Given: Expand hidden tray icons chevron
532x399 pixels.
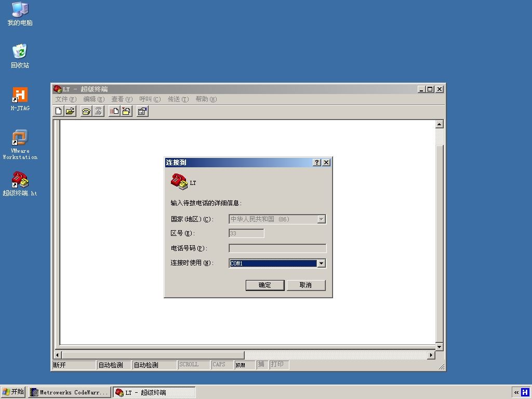Looking at the screenshot, I should pos(516,392).
